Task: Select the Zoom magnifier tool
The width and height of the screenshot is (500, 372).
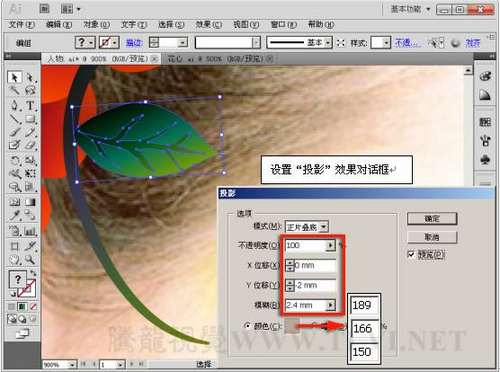Action: pos(30,259)
